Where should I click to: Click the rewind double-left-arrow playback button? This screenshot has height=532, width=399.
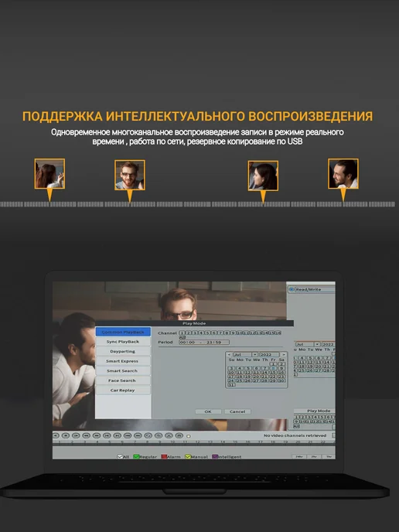(86, 435)
